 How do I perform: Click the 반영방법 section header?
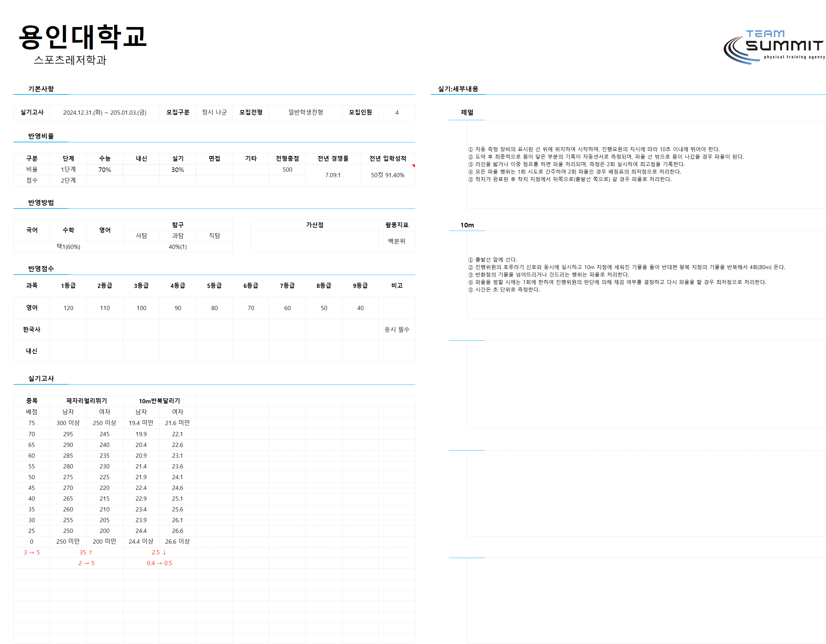pyautogui.click(x=41, y=203)
